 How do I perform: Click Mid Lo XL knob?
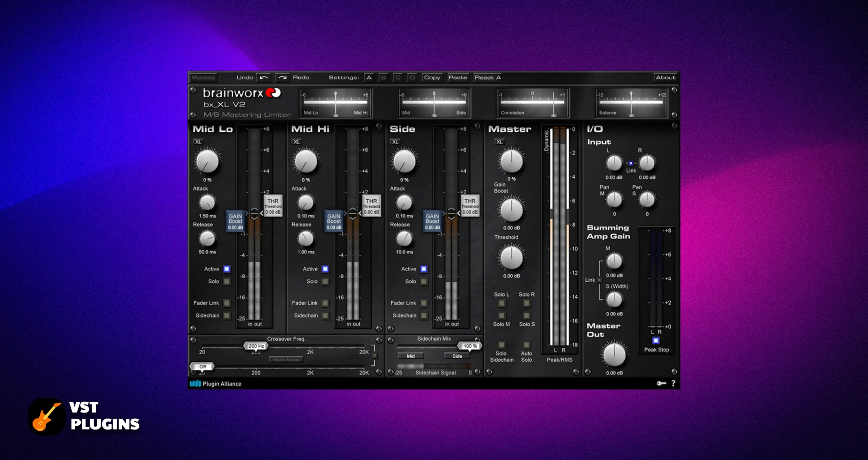(x=207, y=161)
